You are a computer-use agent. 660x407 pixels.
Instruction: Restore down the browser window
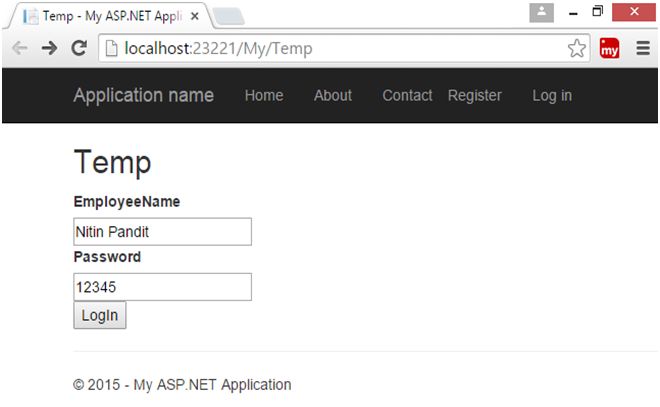pos(597,12)
